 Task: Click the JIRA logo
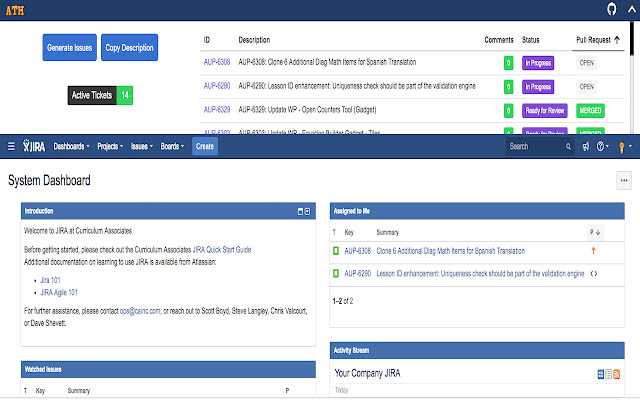pyautogui.click(x=34, y=146)
